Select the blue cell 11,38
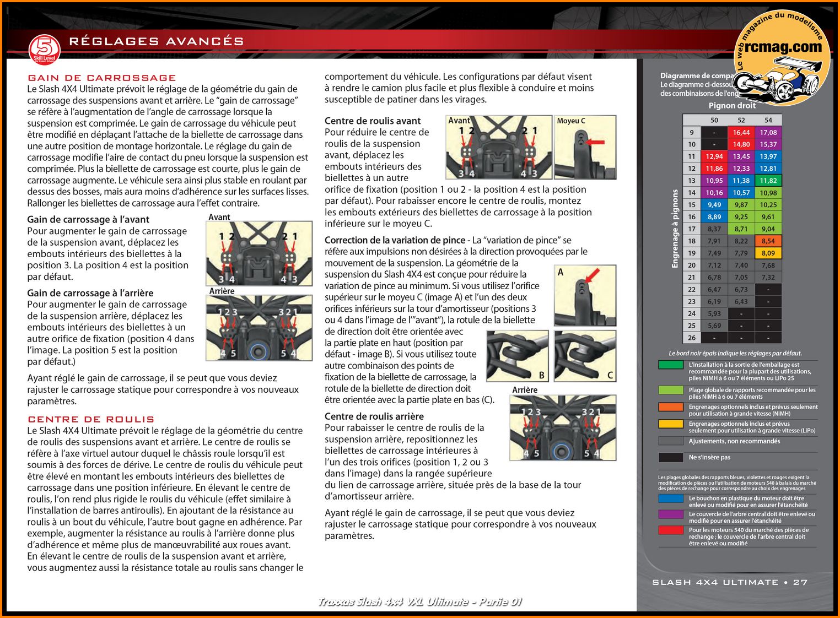The width and height of the screenshot is (840, 618). coord(741,181)
